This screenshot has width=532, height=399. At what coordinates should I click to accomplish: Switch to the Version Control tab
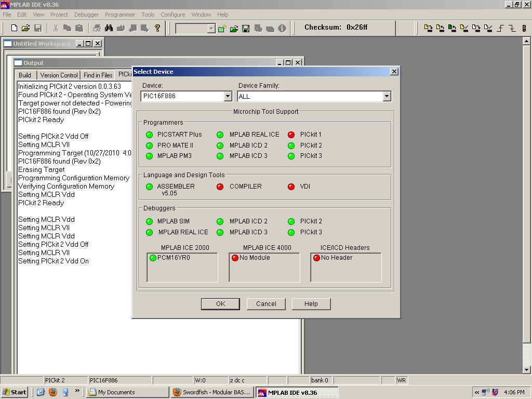tap(59, 75)
